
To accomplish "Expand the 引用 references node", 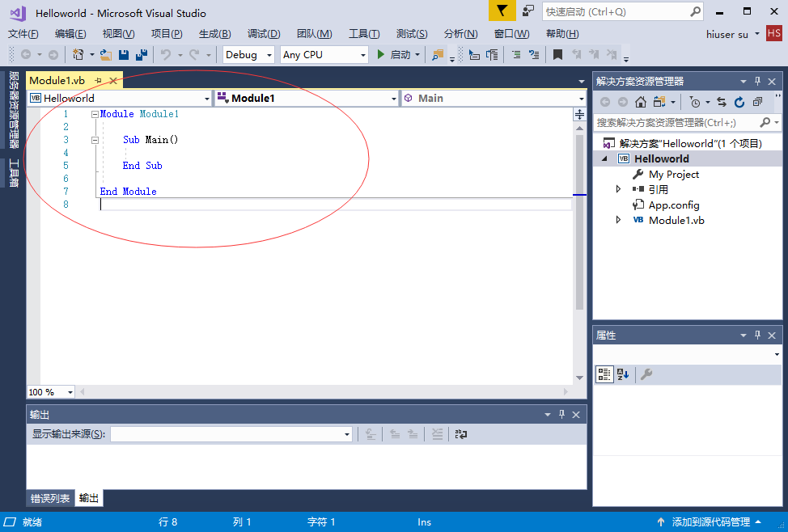I will tap(619, 189).
